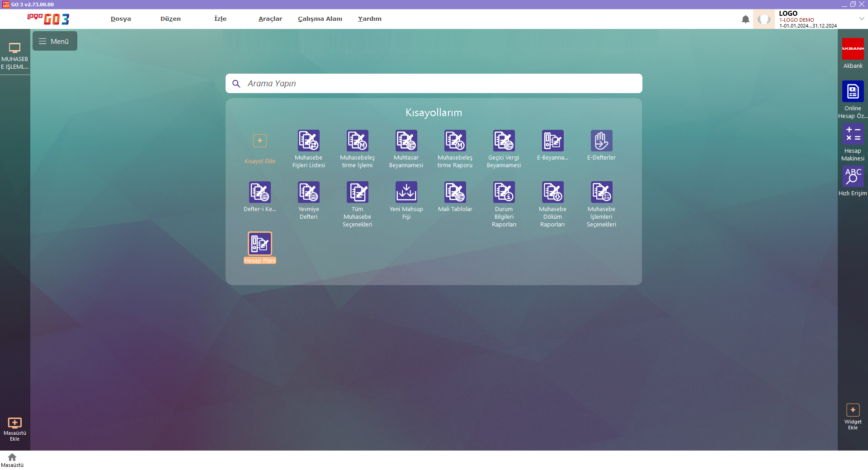The height and width of the screenshot is (470, 868).
Task: Open the E-Defterler shortcut icon
Action: (x=601, y=141)
